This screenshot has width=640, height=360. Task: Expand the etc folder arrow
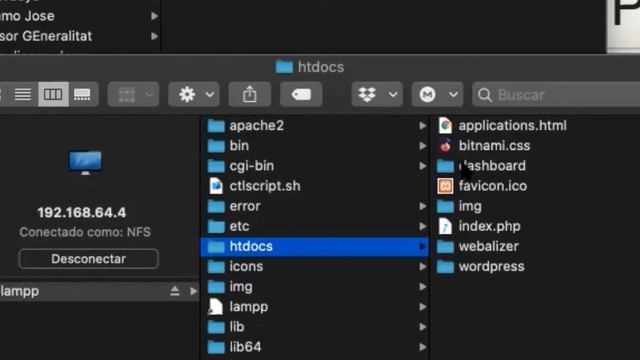coord(422,226)
